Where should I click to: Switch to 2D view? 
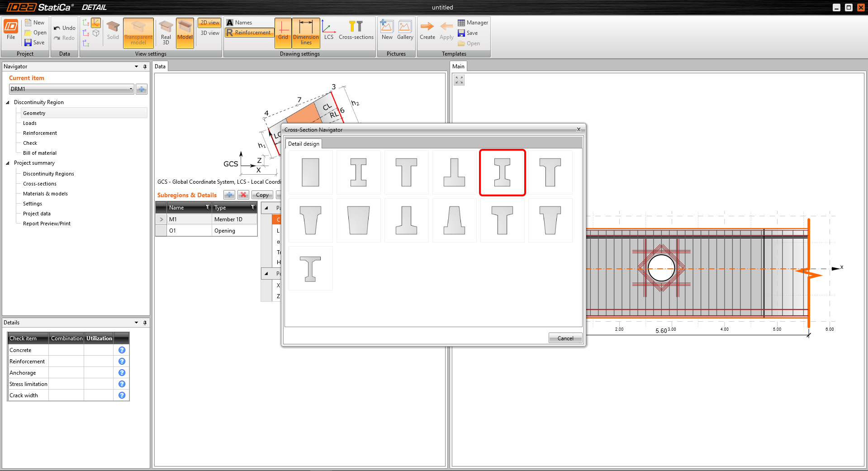[209, 23]
